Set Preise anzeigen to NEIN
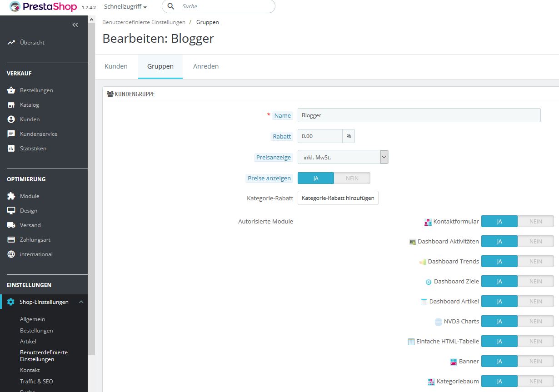The image size is (559, 392). tap(352, 178)
